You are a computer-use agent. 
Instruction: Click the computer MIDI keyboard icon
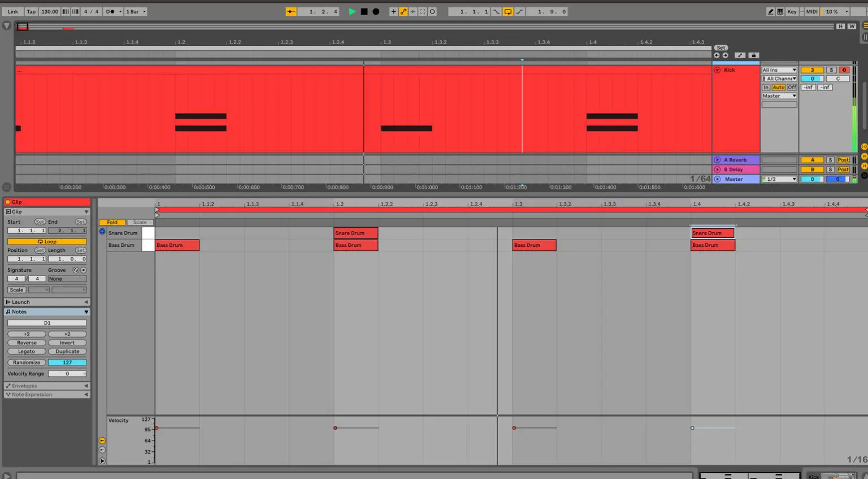(x=780, y=11)
